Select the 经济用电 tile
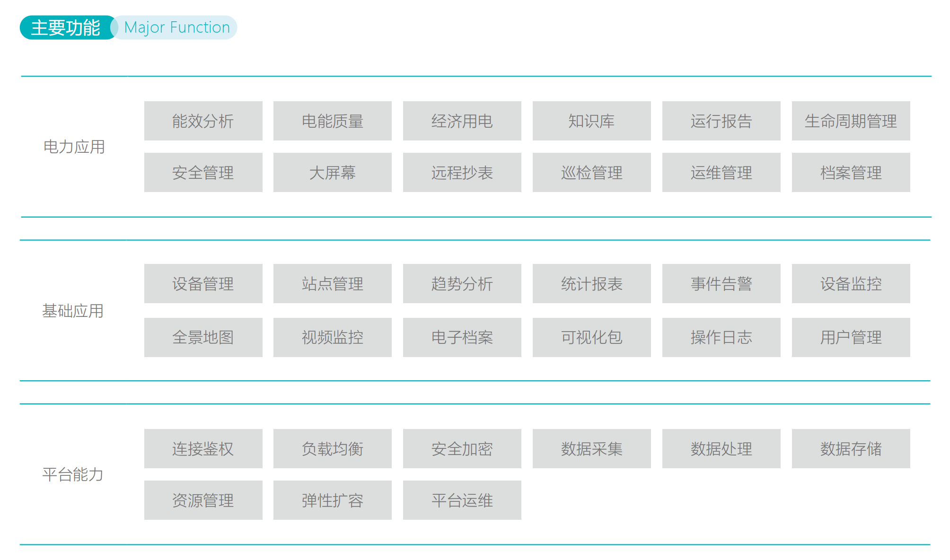950x560 pixels. coord(462,121)
